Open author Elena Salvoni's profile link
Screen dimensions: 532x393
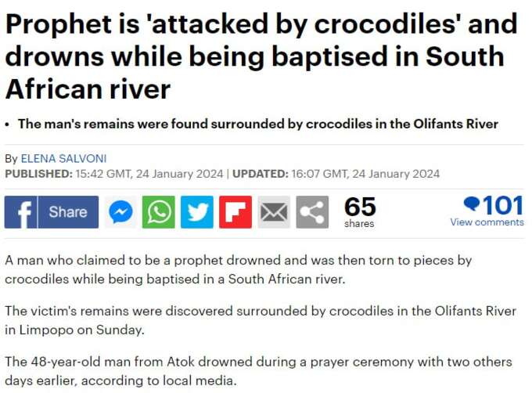click(x=64, y=158)
